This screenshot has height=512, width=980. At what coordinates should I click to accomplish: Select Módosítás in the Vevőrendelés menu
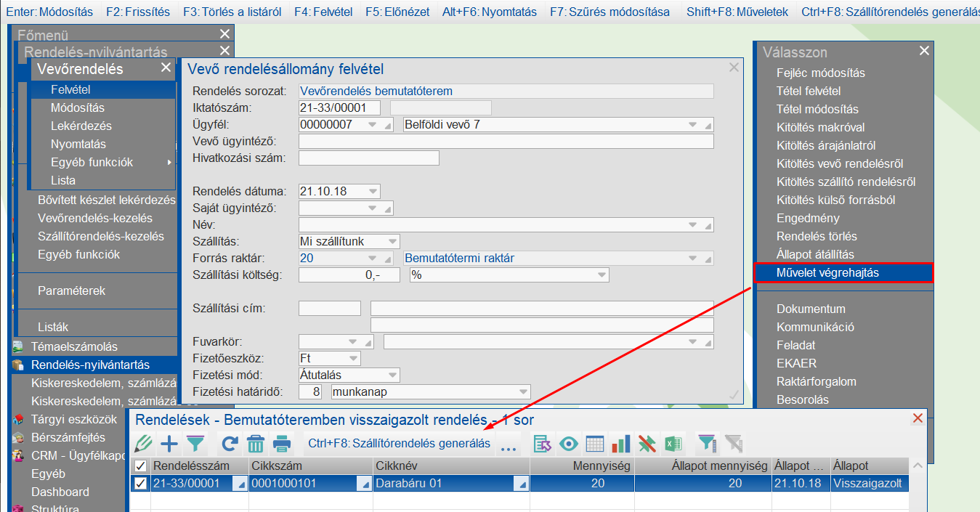click(x=103, y=107)
